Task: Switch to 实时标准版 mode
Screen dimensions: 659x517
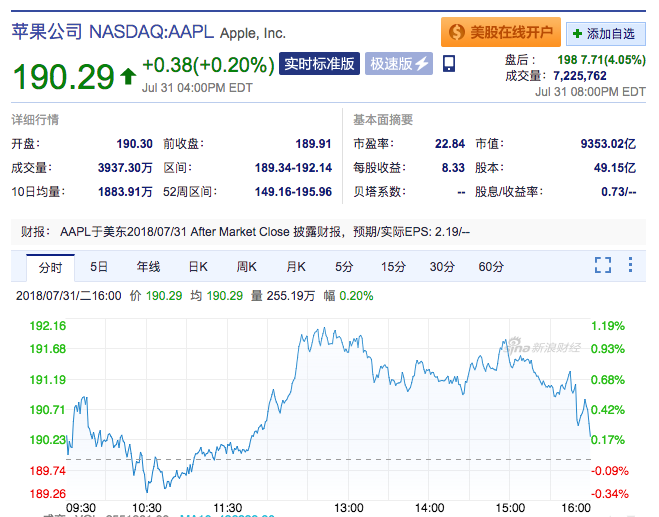Action: click(319, 63)
